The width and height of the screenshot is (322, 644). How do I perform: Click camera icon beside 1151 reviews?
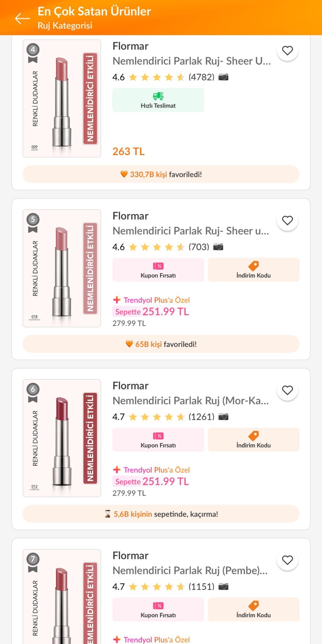223,586
